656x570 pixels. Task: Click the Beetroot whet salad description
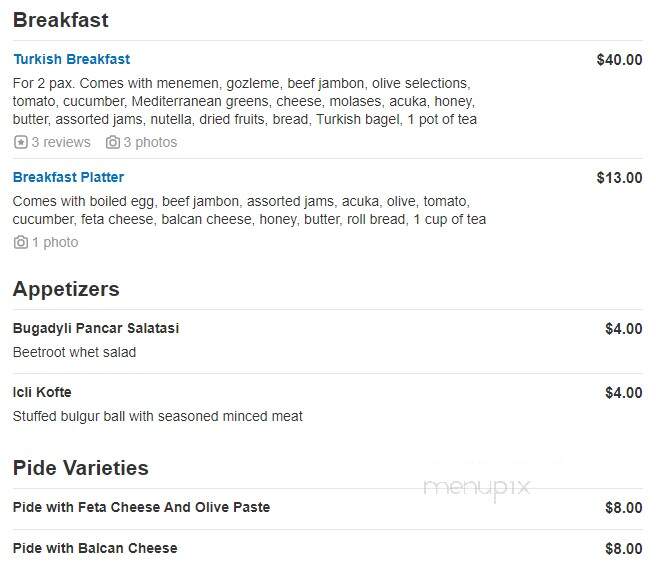[74, 352]
